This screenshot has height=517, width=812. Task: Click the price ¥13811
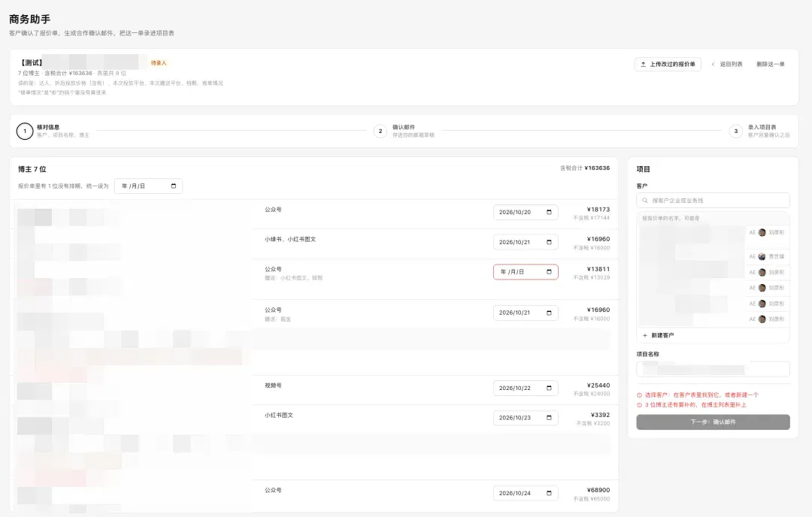point(598,268)
